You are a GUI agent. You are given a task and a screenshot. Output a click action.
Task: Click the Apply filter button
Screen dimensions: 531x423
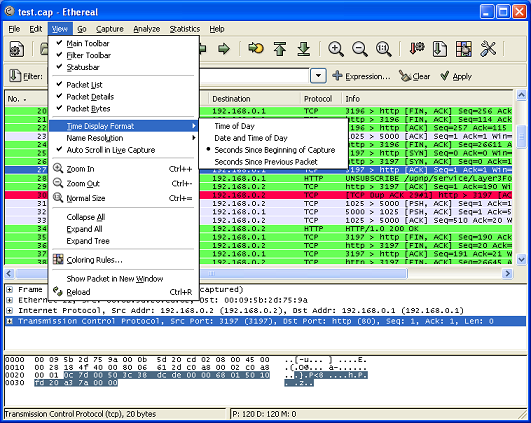(x=456, y=76)
